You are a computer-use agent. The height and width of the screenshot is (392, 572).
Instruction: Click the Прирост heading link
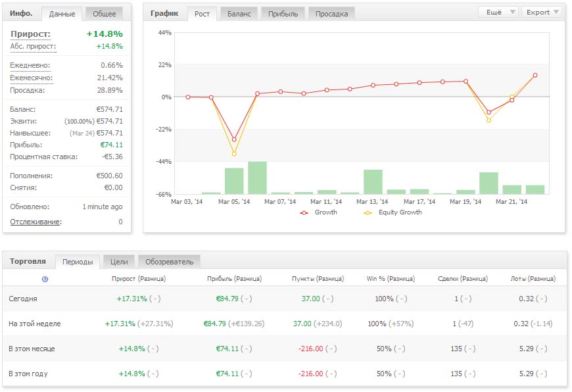pos(30,34)
